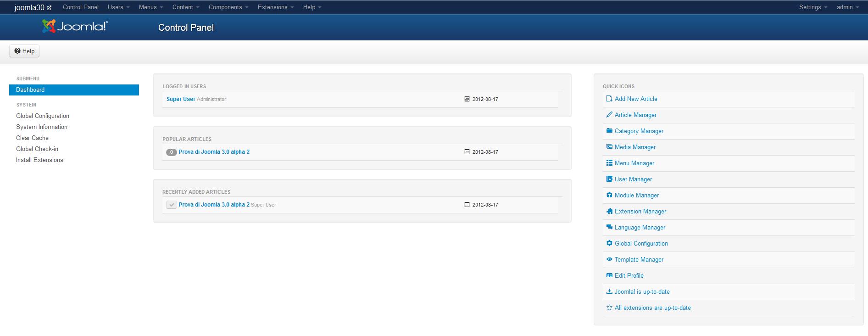Screen dimensions: 868x336
Task: Click the external link icon beside joomla30
Action: [x=49, y=8]
